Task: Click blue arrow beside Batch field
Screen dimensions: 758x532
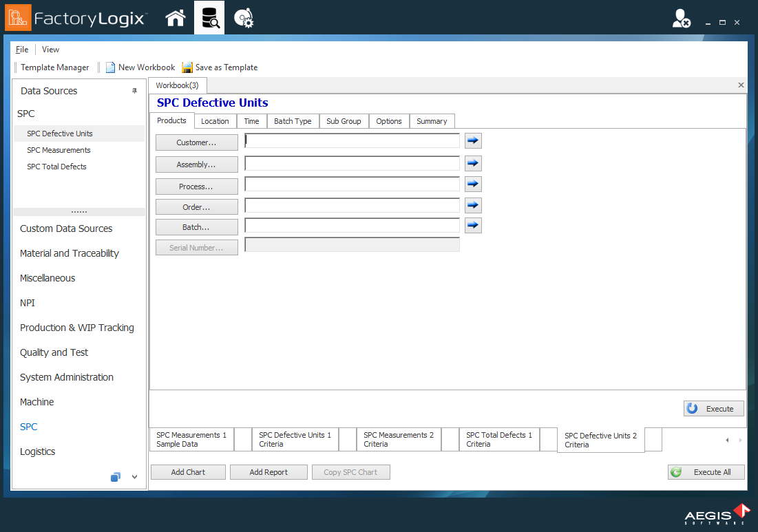Action: click(x=473, y=225)
